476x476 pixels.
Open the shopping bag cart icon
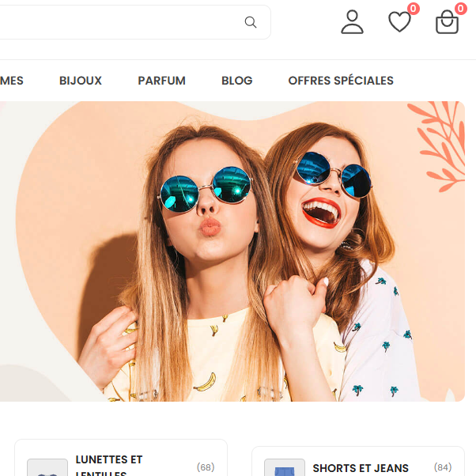pos(447,23)
